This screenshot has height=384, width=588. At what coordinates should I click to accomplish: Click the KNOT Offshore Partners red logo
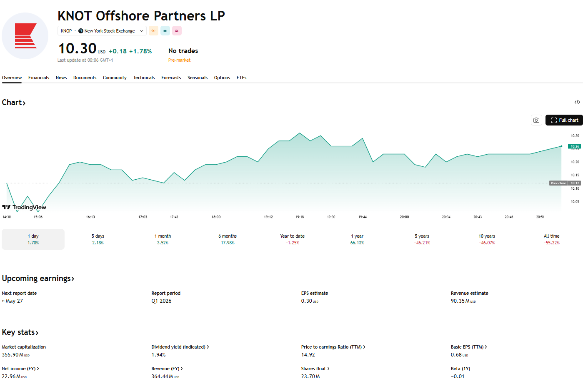pos(25,36)
